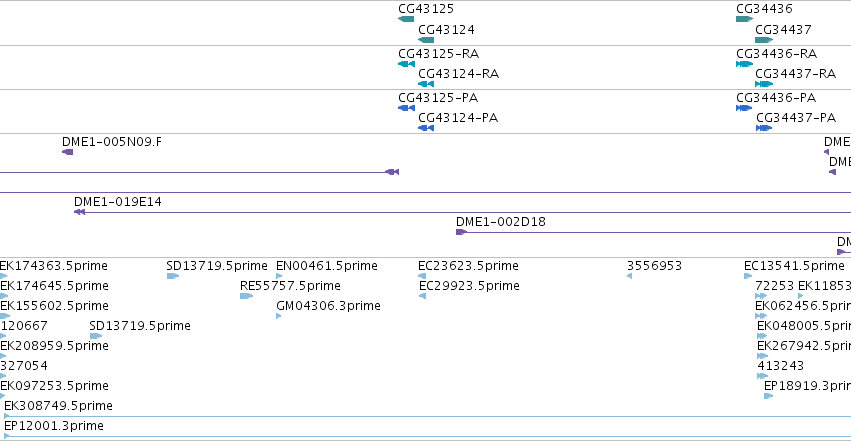Screen dimensions: 851x441
Task: Click the EN00461.5prime EST marker
Action: coord(279,276)
